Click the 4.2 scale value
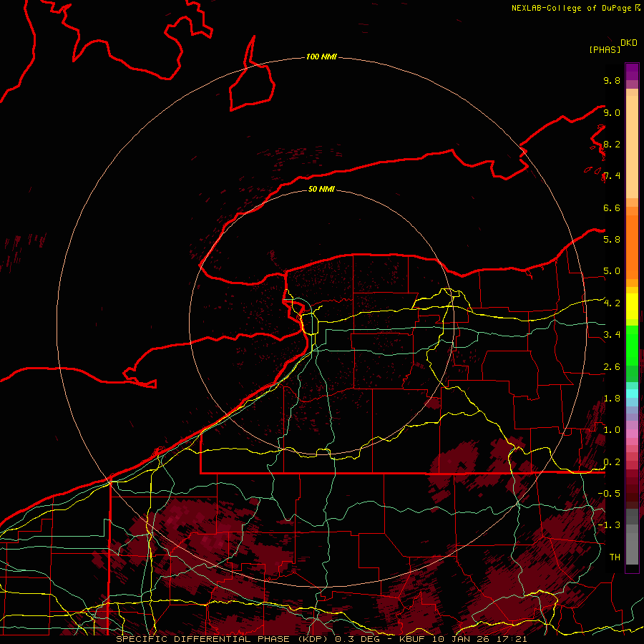The image size is (644, 644). (612, 303)
